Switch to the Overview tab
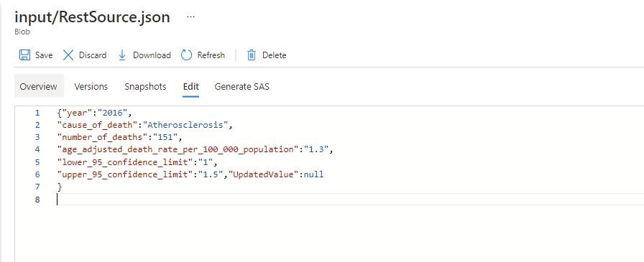The image size is (644, 262). pos(39,87)
